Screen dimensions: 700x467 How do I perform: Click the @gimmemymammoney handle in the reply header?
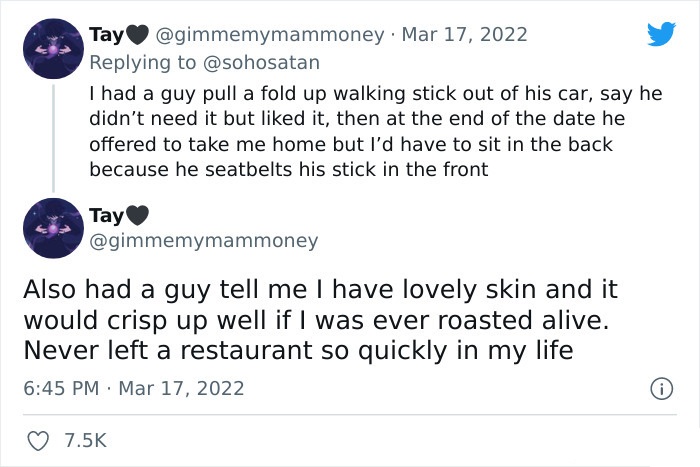tap(269, 35)
